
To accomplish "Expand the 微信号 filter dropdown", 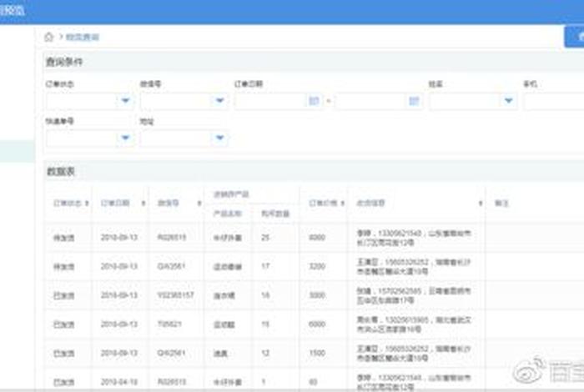I will pos(220,101).
